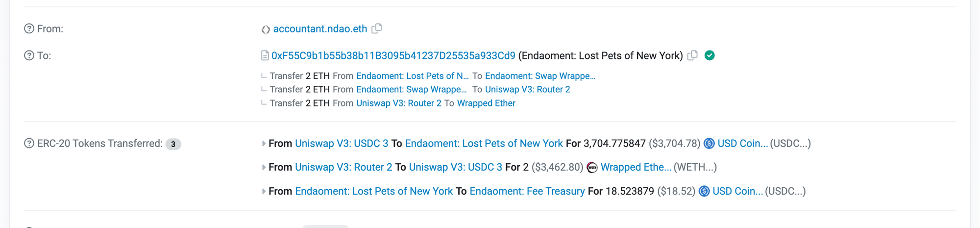Expand the WETH token transfer row

click(264, 168)
